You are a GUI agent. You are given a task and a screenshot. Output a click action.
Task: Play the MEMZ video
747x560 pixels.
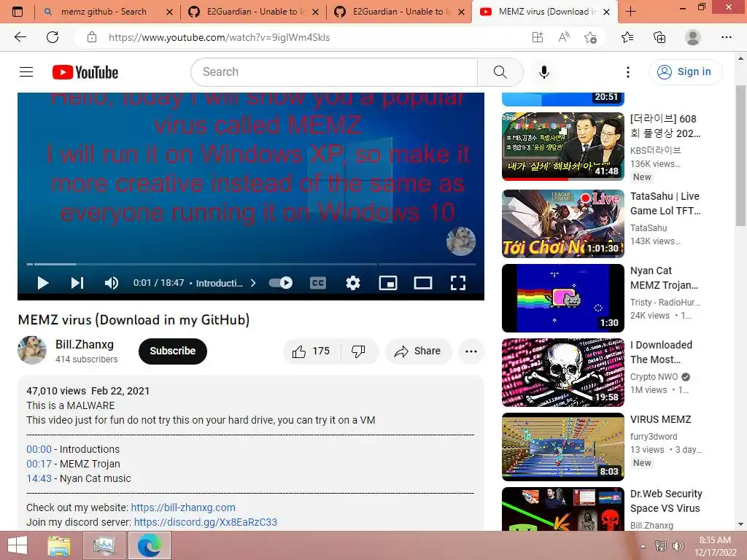pyautogui.click(x=43, y=283)
